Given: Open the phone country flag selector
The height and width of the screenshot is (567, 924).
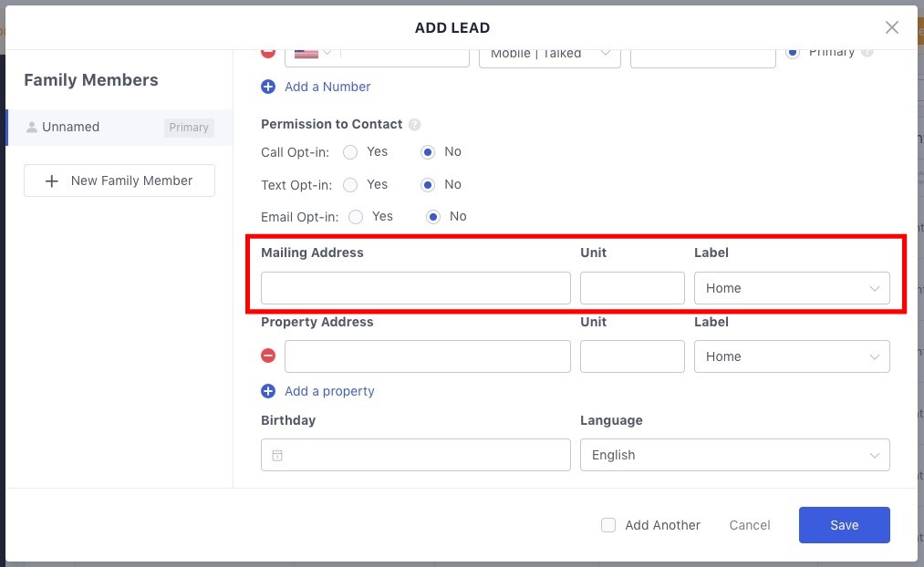Looking at the screenshot, I should click(x=312, y=54).
